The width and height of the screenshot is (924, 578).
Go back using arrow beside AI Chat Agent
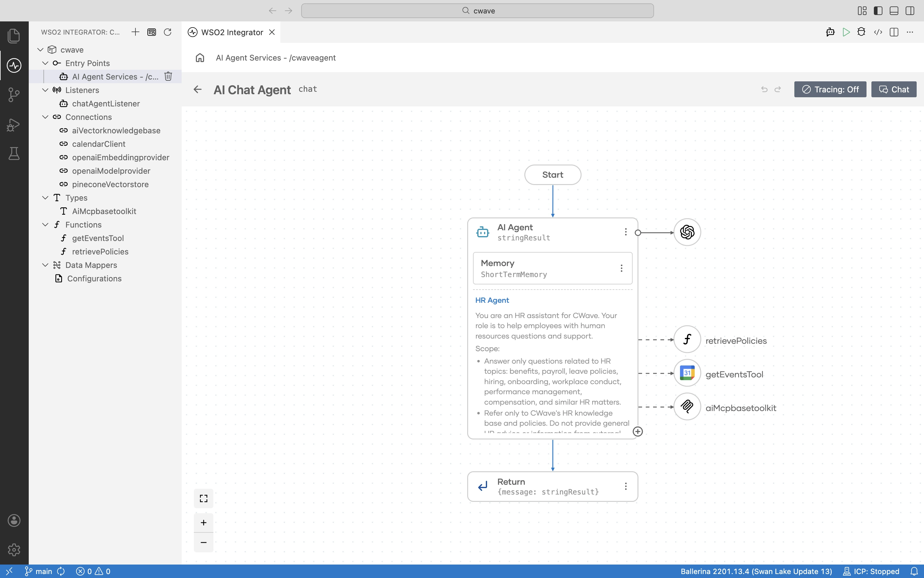point(198,89)
